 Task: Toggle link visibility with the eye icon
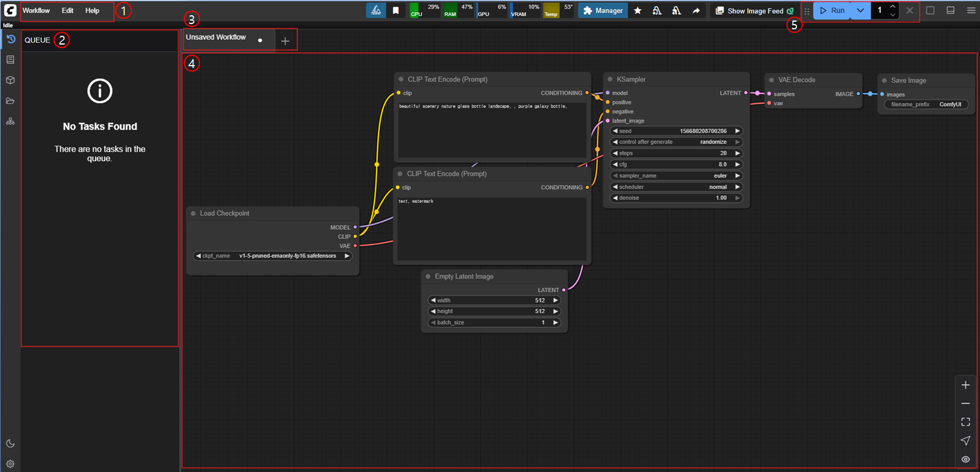(965, 459)
